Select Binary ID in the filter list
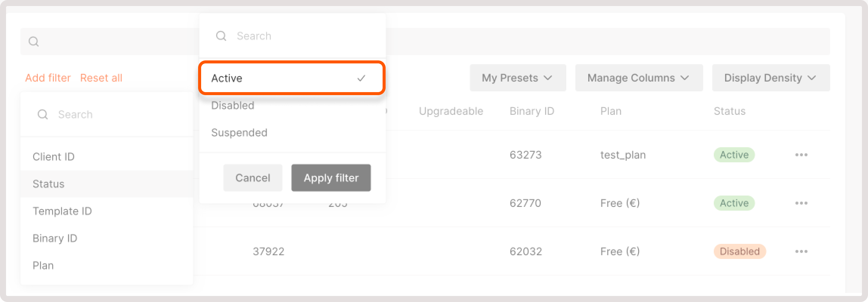The image size is (868, 302). pyautogui.click(x=55, y=238)
